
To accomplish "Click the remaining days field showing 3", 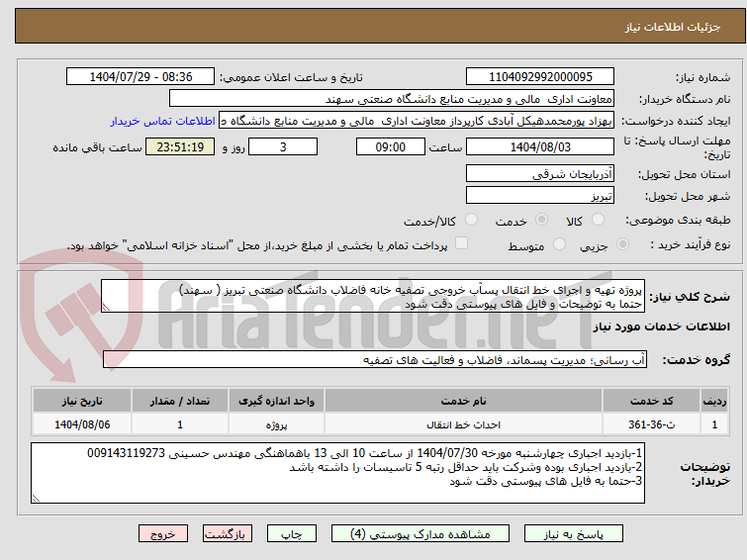I will click(x=283, y=146).
